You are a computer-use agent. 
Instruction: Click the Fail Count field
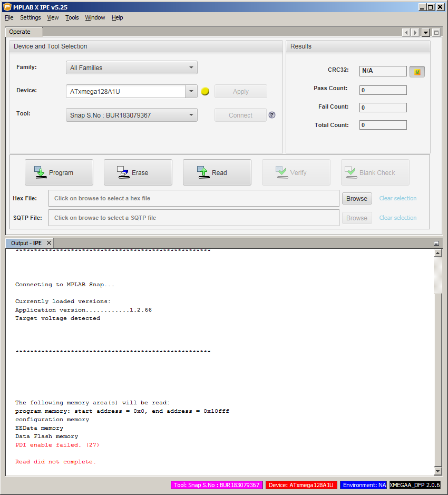tap(383, 108)
